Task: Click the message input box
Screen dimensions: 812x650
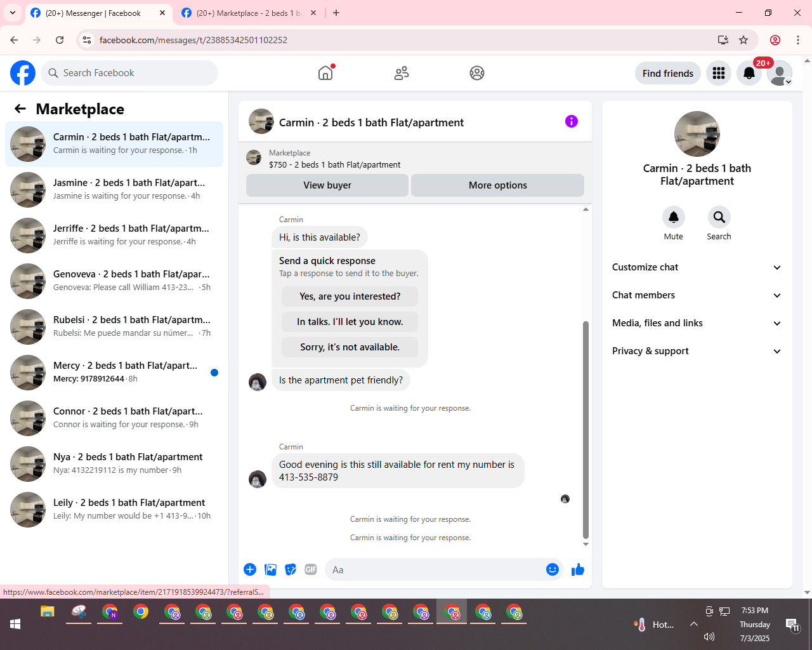Action: coord(435,569)
